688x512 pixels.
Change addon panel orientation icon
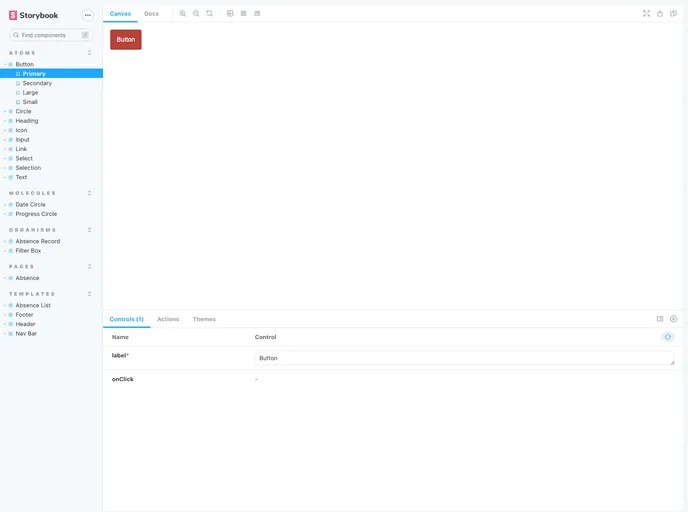pyautogui.click(x=660, y=319)
